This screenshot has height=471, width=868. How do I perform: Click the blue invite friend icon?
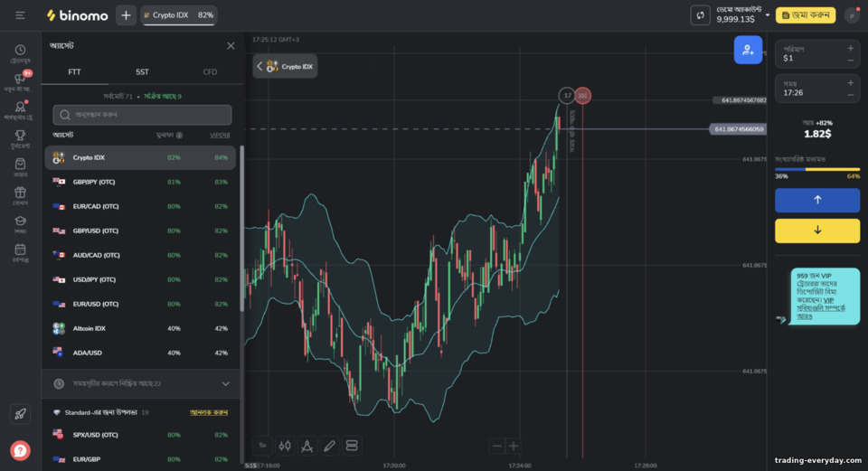coord(748,50)
